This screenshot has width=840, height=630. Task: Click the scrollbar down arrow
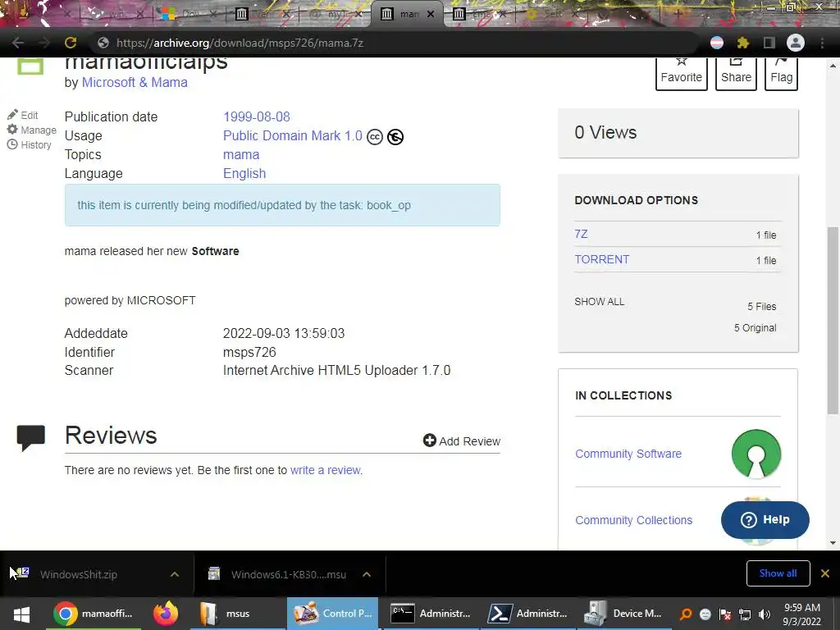[x=833, y=543]
